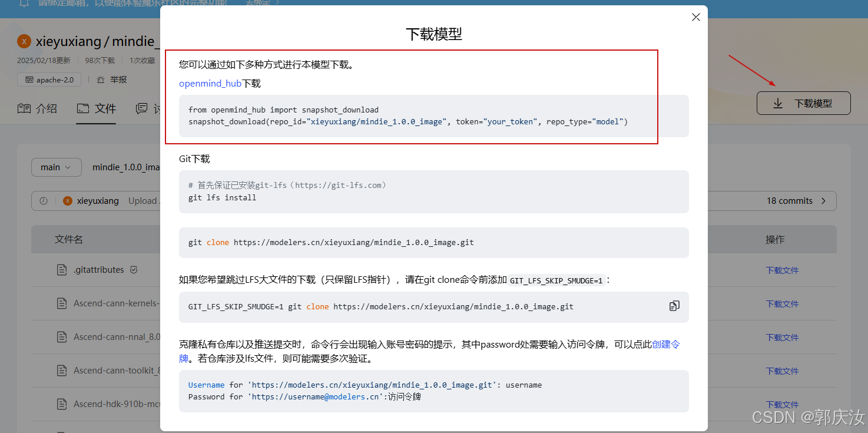The image size is (868, 433).
Task: Click the orange xieyuxiang avatar in the header
Action: point(24,41)
